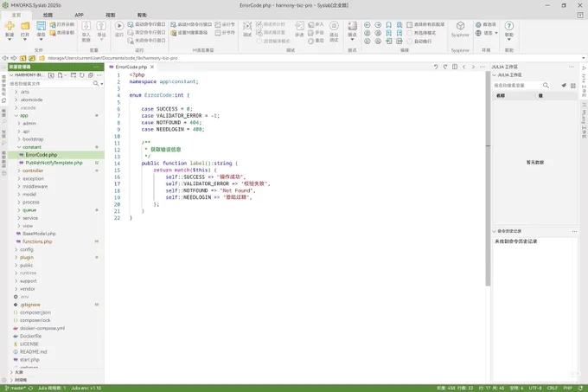The image size is (588, 392).
Task: Click the Step debugging icon
Action: click(299, 26)
